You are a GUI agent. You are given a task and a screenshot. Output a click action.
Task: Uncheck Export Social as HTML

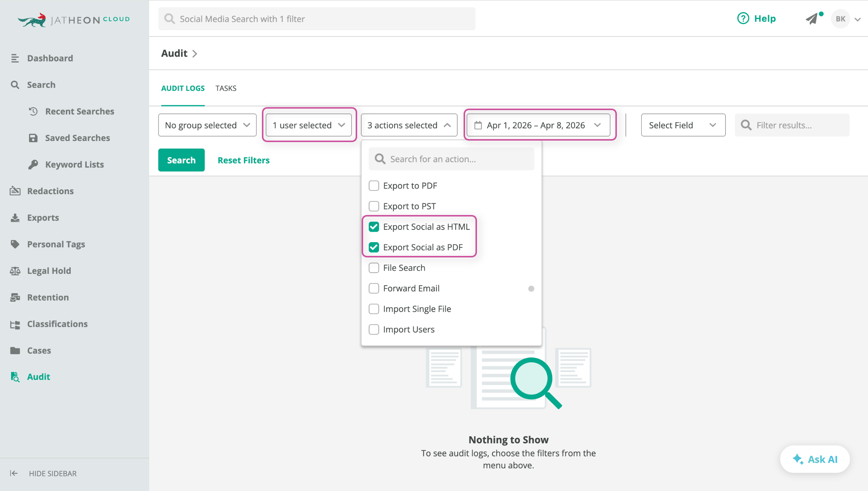coord(374,227)
